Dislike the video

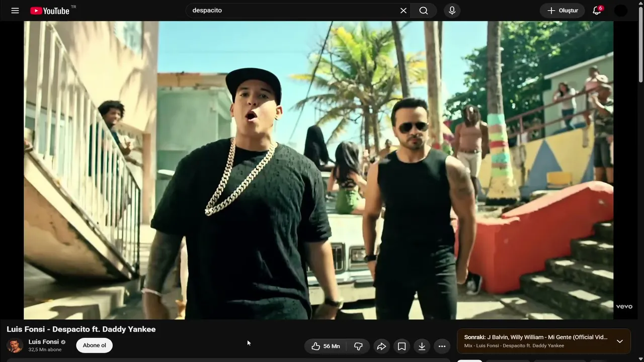tap(358, 346)
